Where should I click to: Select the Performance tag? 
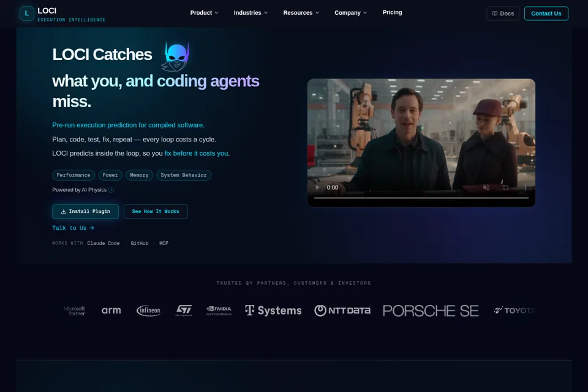point(73,175)
